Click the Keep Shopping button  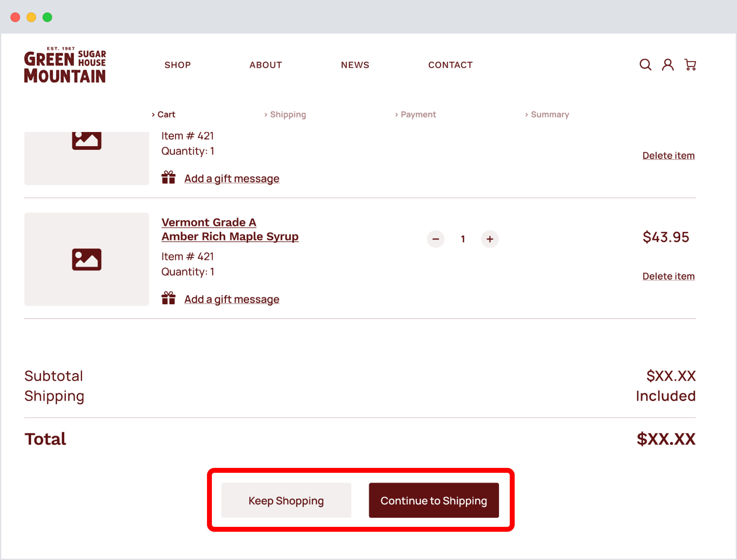click(286, 500)
